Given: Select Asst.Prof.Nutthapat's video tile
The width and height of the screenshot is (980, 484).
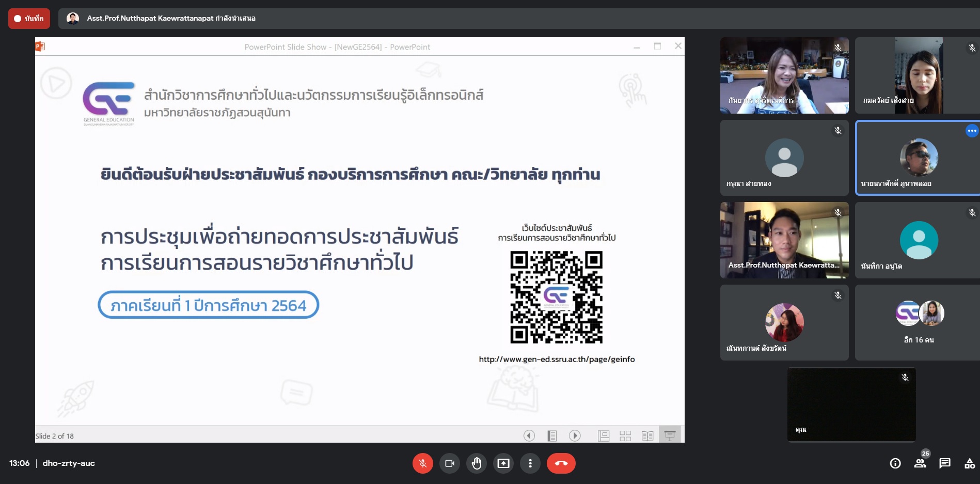Looking at the screenshot, I should 784,240.
